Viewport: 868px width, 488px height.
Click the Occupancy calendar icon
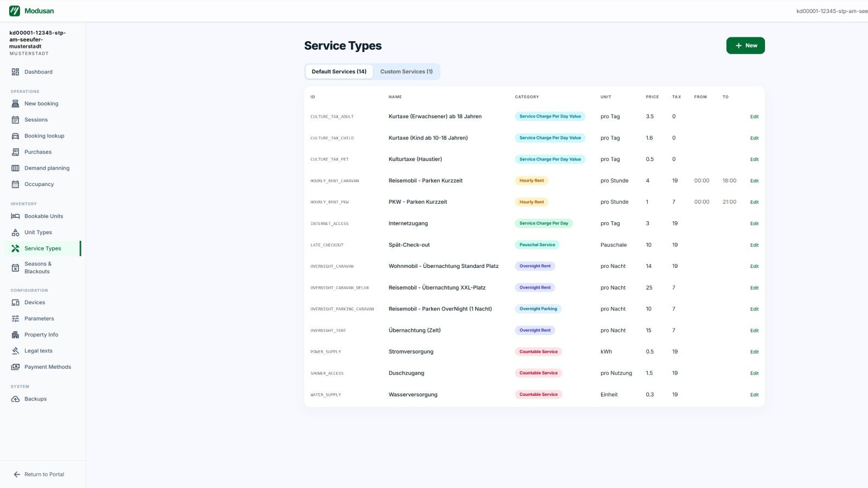15,184
